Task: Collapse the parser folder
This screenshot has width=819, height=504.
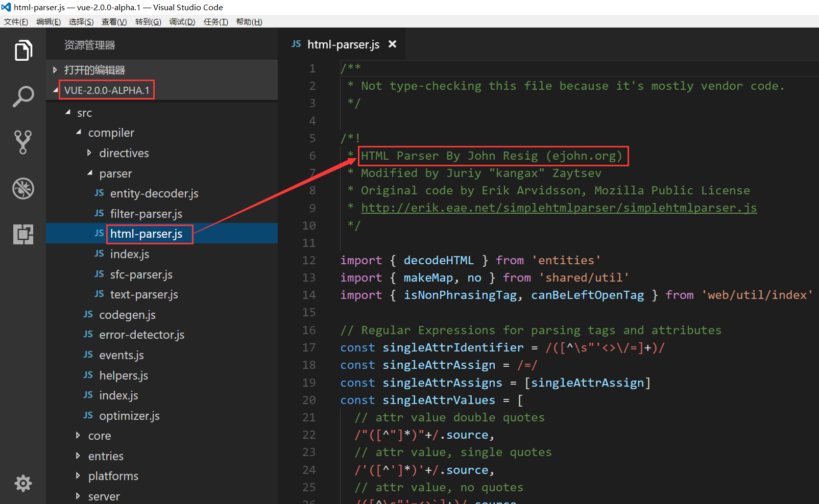Action: click(90, 173)
